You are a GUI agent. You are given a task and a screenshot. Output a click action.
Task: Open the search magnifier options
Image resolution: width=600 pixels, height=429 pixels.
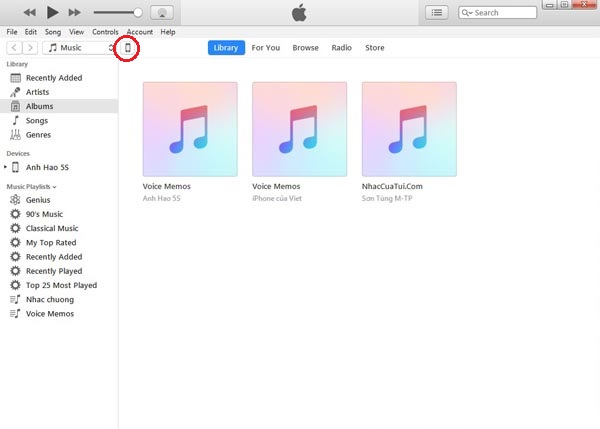pos(467,13)
